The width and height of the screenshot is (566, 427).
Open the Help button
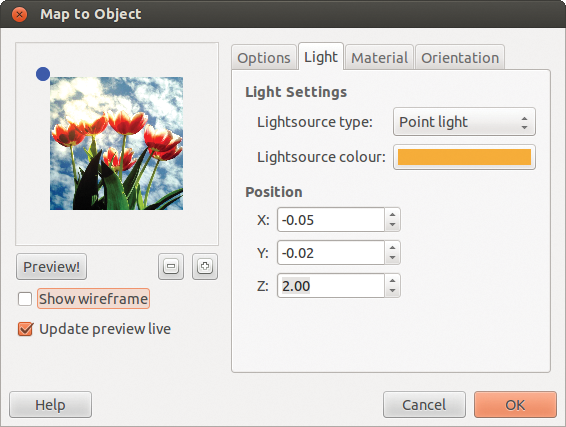(50, 405)
